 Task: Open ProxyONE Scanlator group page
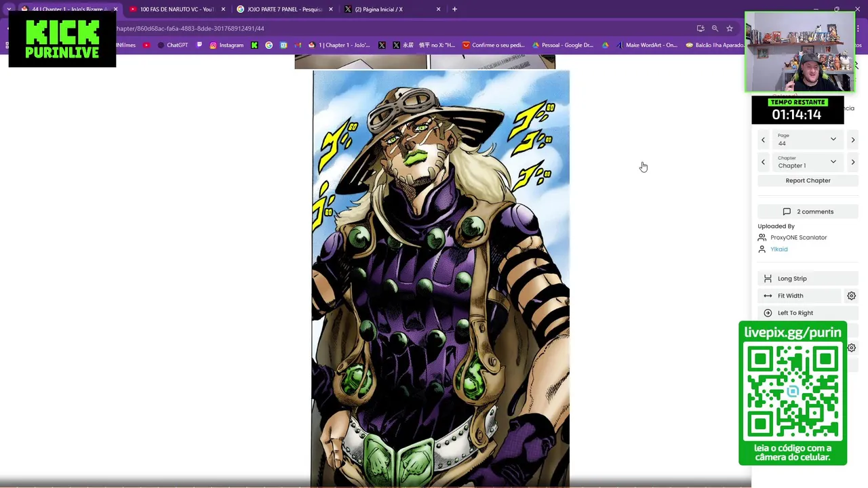[x=798, y=237]
